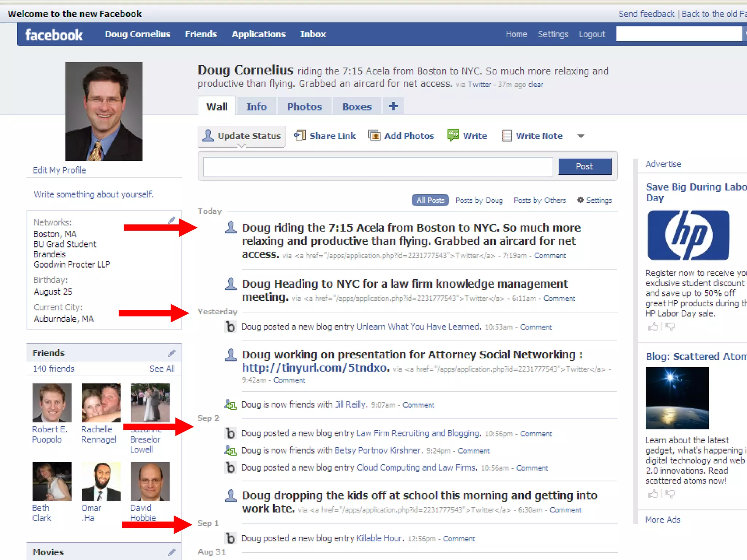Filter wall to Posts by Others

point(539,200)
